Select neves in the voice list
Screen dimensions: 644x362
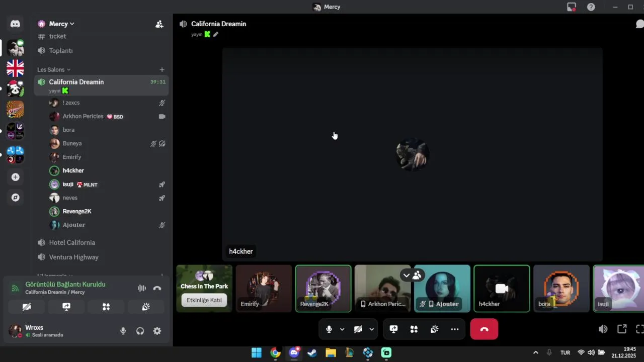108,198
